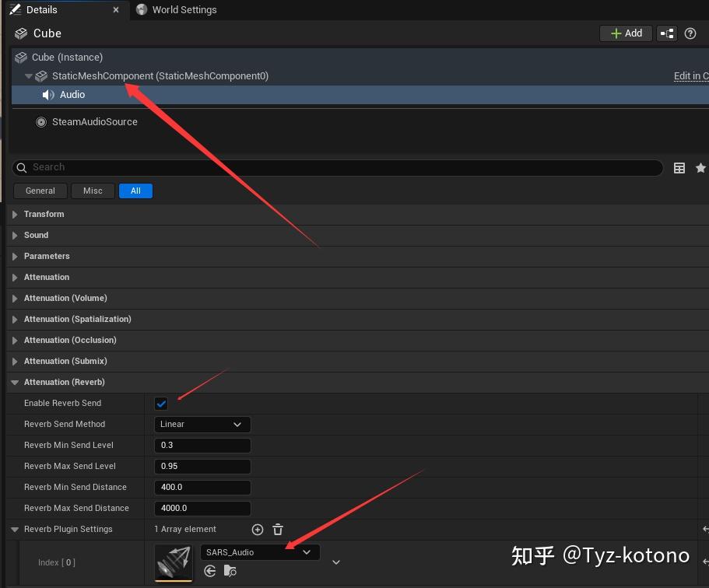709x588 pixels.
Task: Toggle the favorites star icon
Action: click(x=700, y=168)
